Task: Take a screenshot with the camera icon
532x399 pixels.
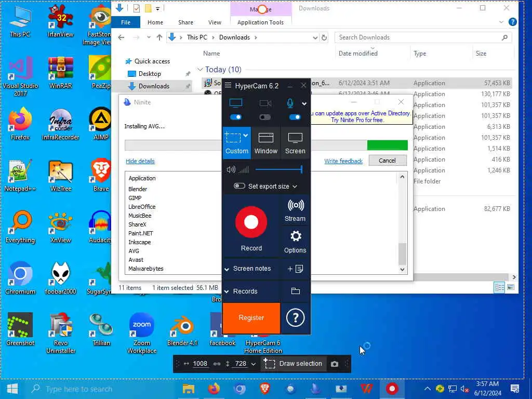Action: (x=335, y=364)
